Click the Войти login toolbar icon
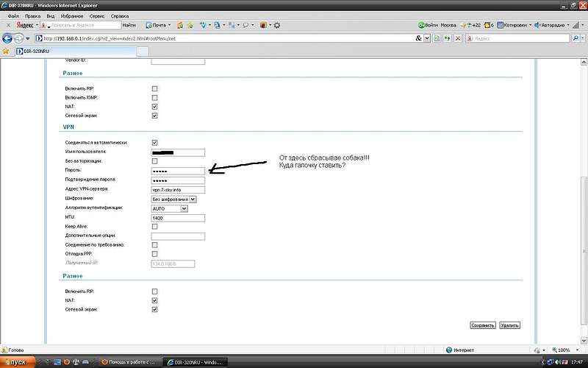This screenshot has width=588, height=368. (428, 24)
